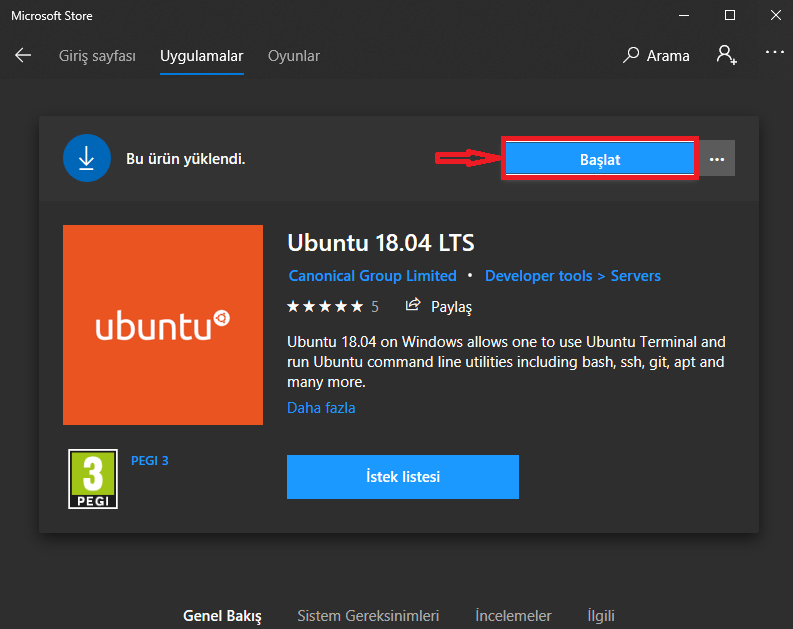This screenshot has width=793, height=629.
Task: Click the Ubuntu app logo tile
Action: point(163,325)
